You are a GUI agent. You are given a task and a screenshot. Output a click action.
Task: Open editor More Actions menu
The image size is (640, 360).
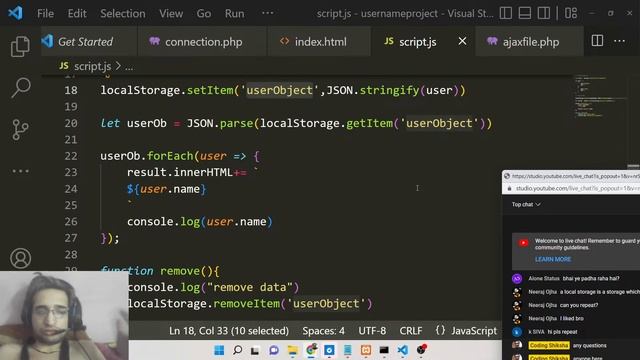coord(619,41)
